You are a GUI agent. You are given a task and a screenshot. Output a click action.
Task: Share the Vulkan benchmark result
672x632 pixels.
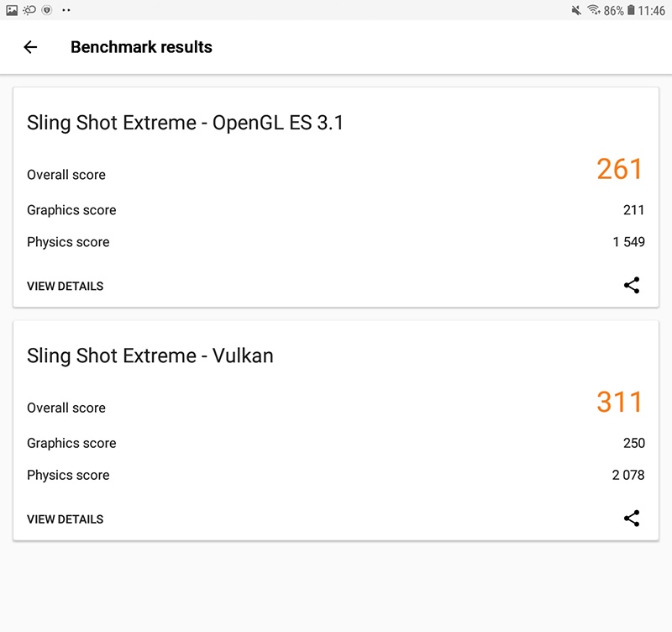pyautogui.click(x=632, y=519)
